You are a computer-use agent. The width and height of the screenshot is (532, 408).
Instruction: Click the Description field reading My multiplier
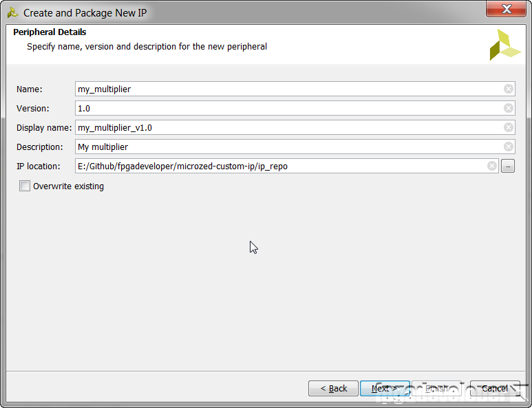[295, 147]
